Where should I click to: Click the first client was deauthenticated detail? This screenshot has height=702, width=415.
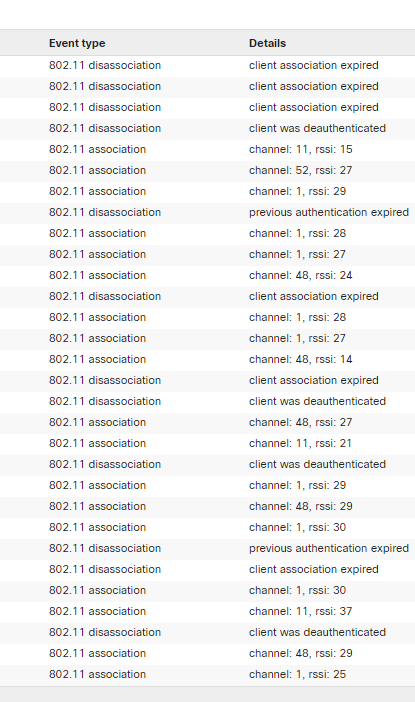pyautogui.click(x=317, y=128)
